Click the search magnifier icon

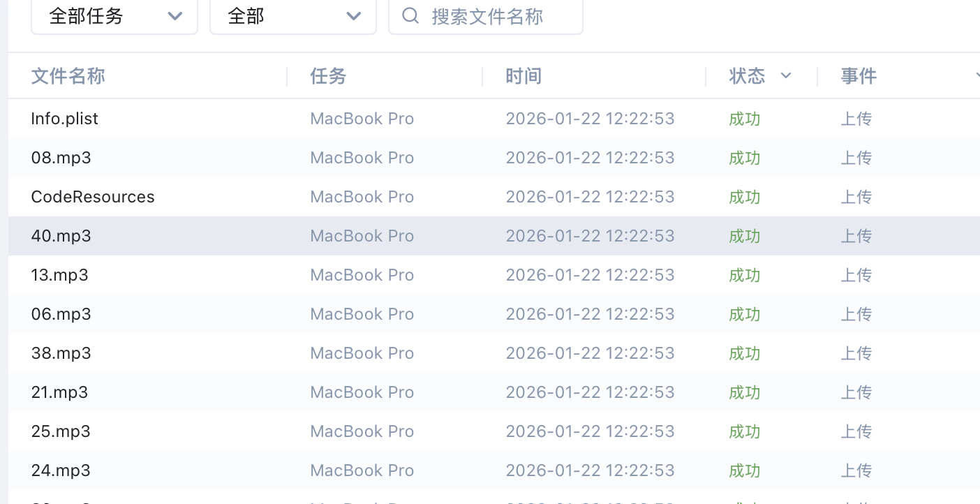(411, 16)
